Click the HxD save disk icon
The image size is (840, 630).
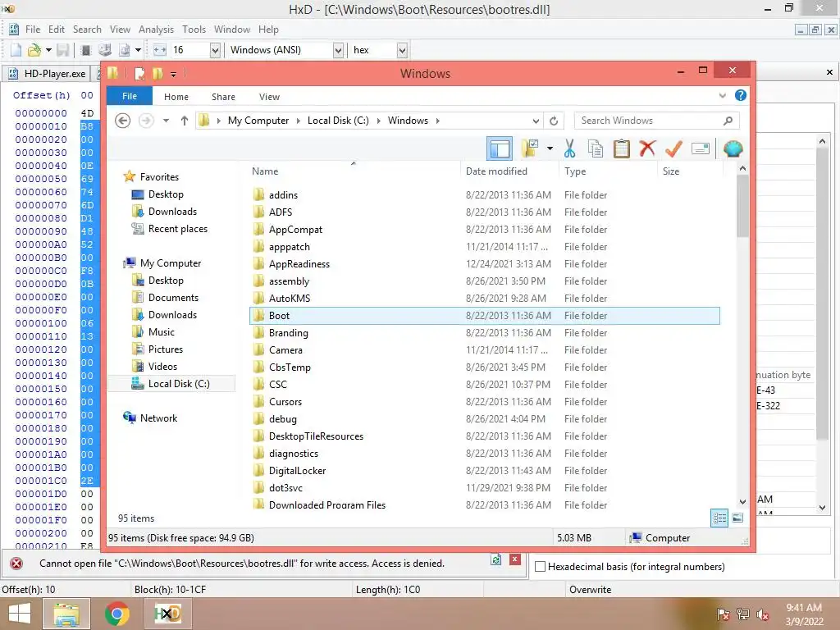coord(62,50)
